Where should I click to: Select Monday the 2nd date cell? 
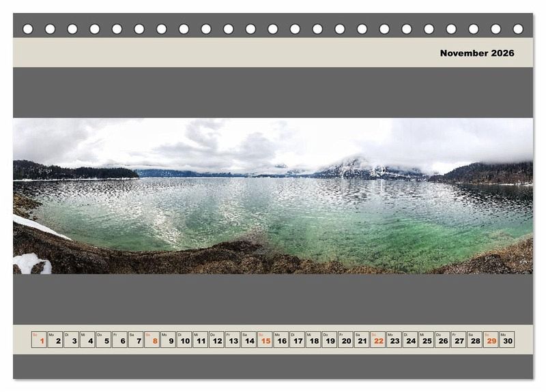point(55,340)
